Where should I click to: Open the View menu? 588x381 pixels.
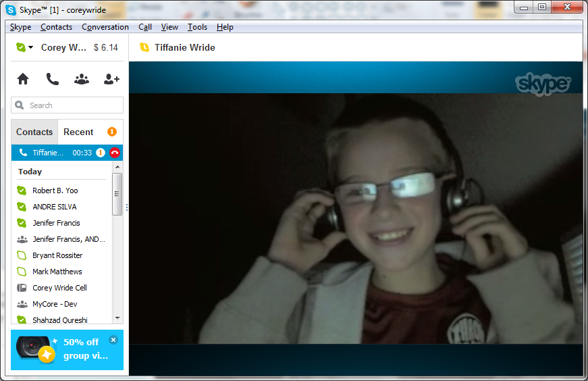coord(169,27)
